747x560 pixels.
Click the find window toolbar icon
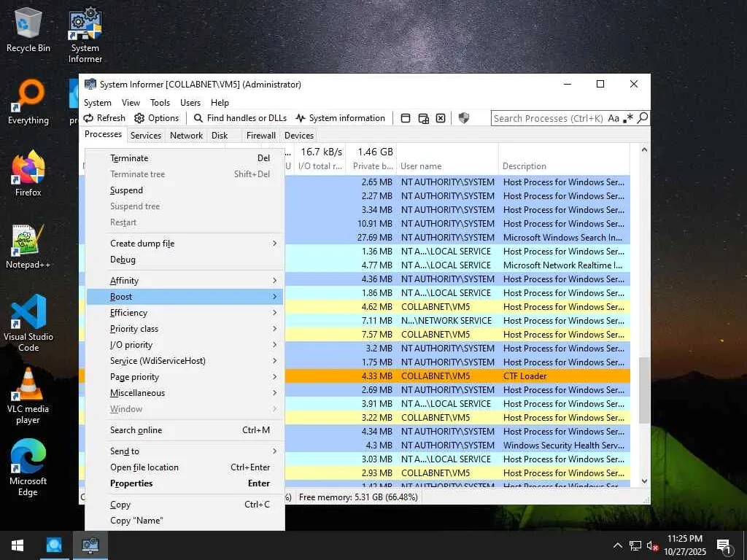click(x=406, y=118)
